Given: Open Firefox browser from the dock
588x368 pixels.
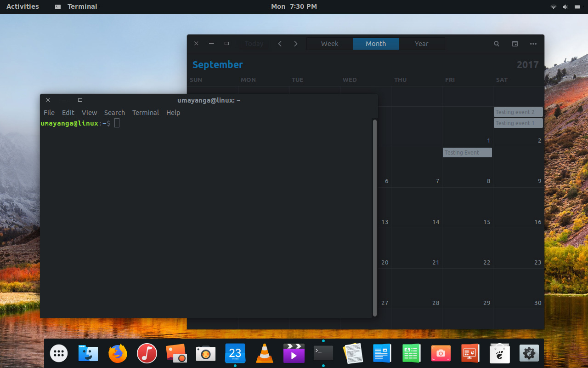Looking at the screenshot, I should 118,353.
